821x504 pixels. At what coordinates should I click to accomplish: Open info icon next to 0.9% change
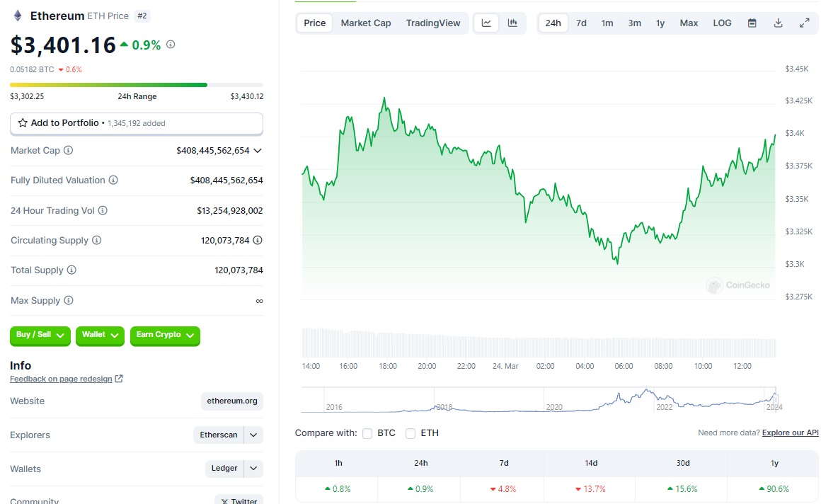pyautogui.click(x=171, y=45)
